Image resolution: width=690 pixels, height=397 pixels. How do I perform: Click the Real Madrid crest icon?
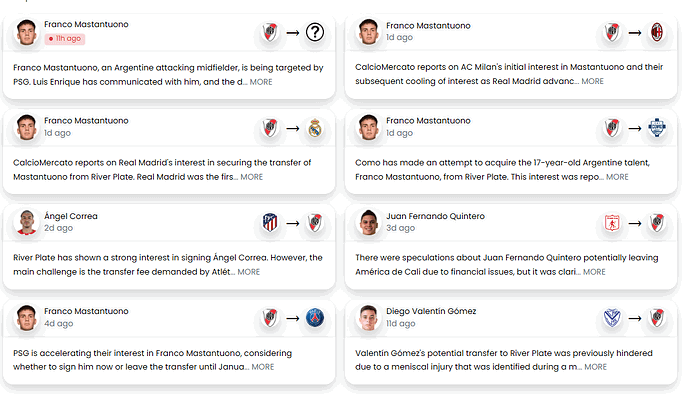point(315,128)
